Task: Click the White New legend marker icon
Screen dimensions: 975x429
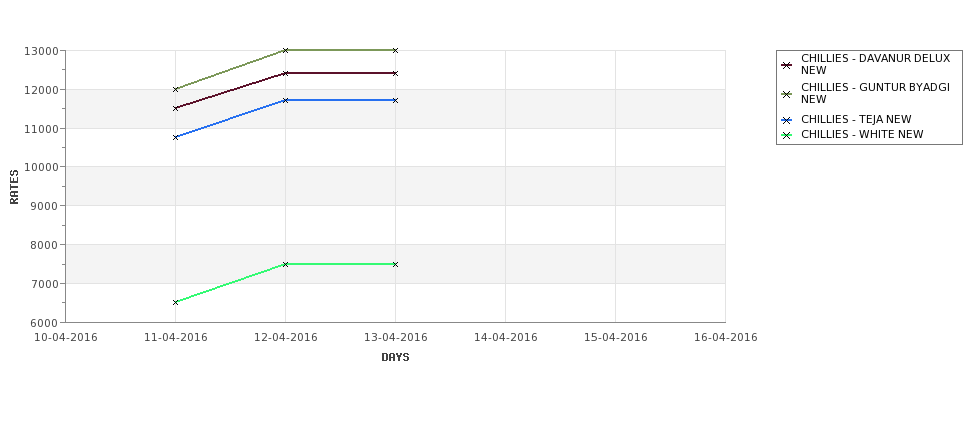Action: 787,135
